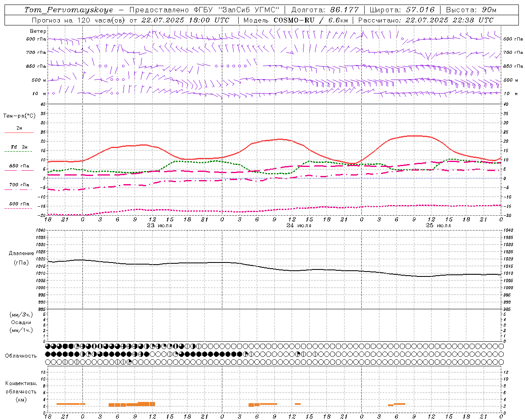Click the '500 м' wind level label on the left

[x=39, y=80]
